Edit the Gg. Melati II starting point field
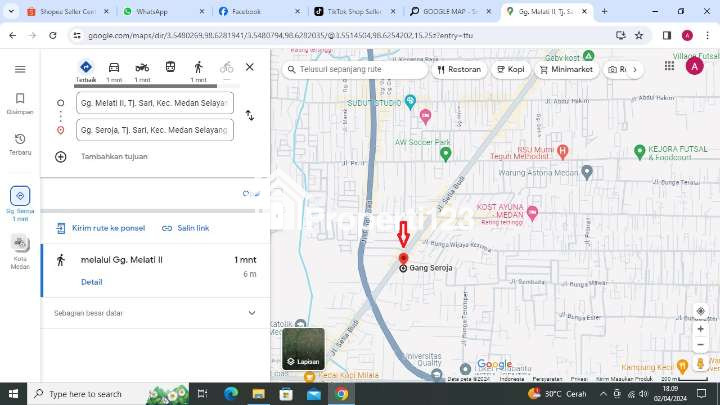This screenshot has width=720, height=405. tap(155, 103)
